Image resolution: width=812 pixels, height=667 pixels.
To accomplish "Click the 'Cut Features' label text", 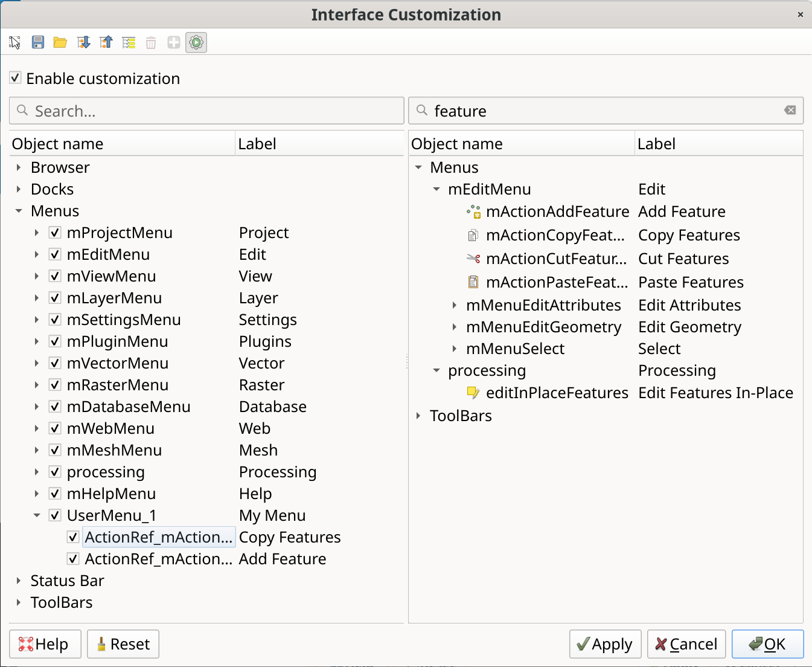I will tap(683, 259).
